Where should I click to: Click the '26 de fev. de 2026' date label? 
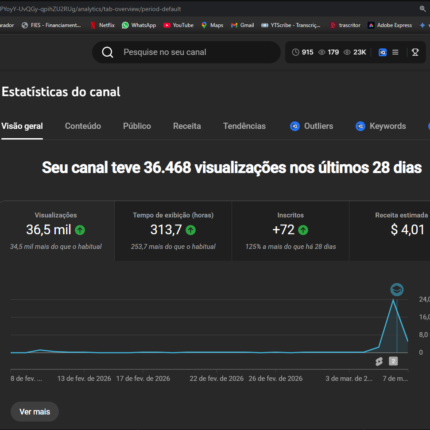click(x=275, y=379)
